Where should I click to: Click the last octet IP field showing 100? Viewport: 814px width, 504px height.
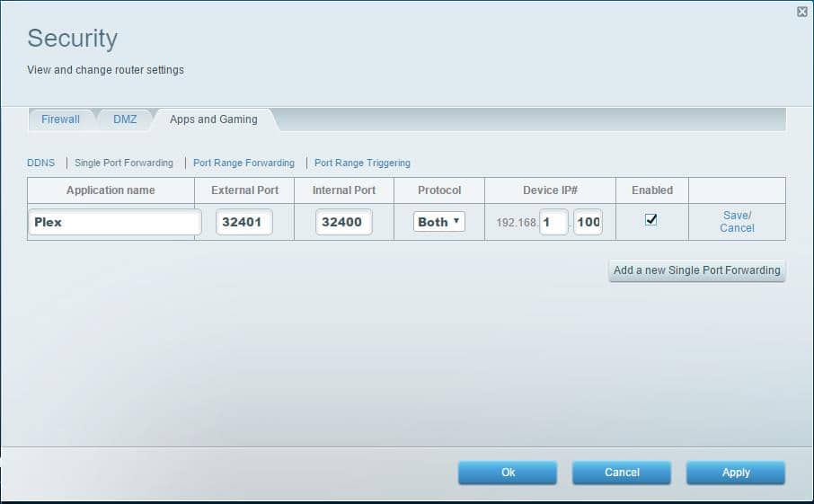tap(588, 222)
